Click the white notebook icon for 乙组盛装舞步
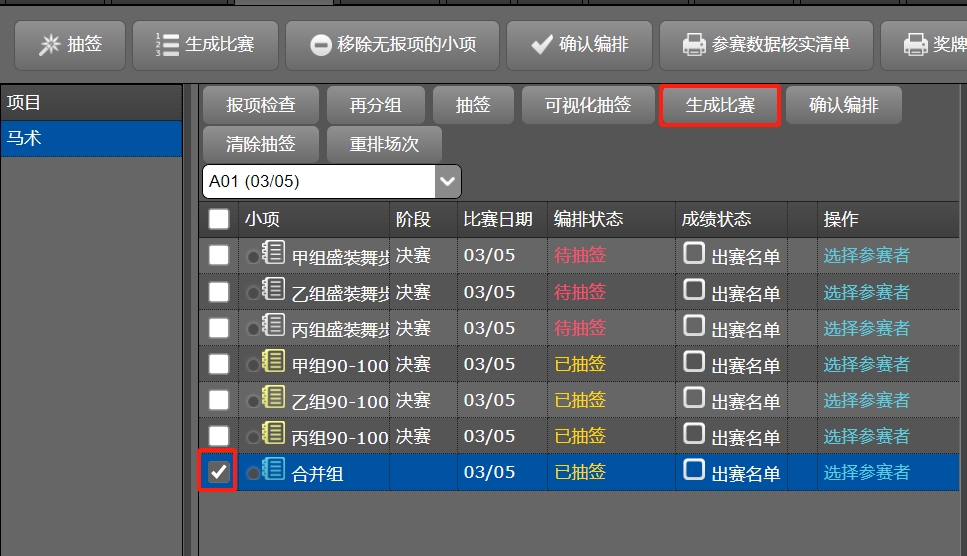 (273, 290)
